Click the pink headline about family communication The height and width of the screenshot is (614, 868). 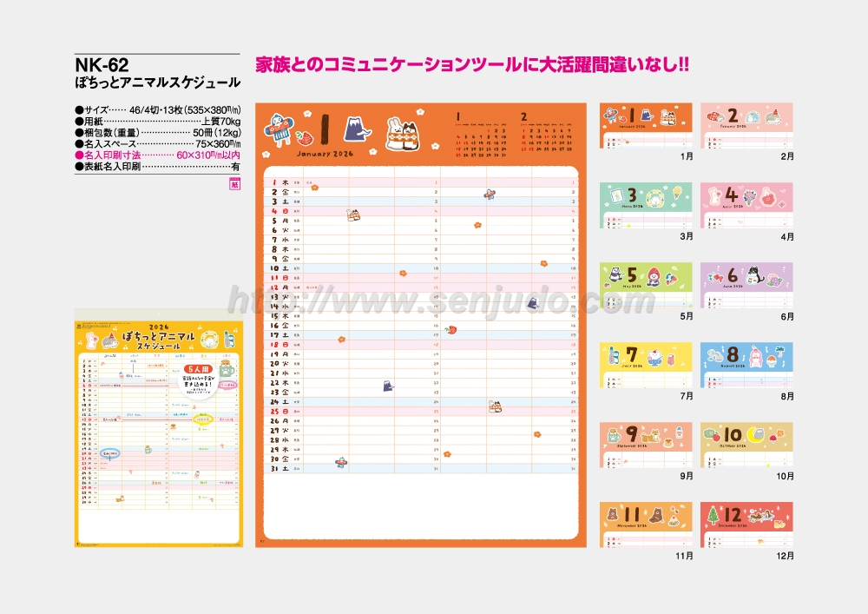click(471, 66)
